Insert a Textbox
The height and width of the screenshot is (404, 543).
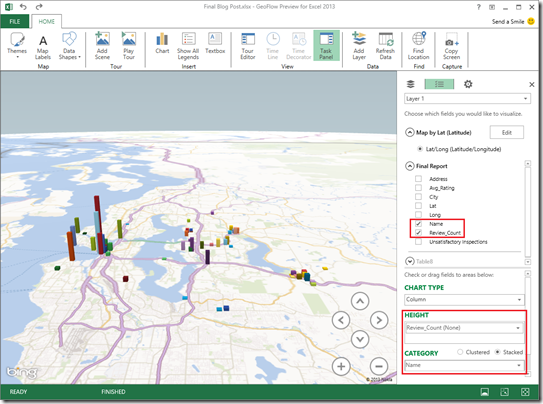tap(215, 43)
